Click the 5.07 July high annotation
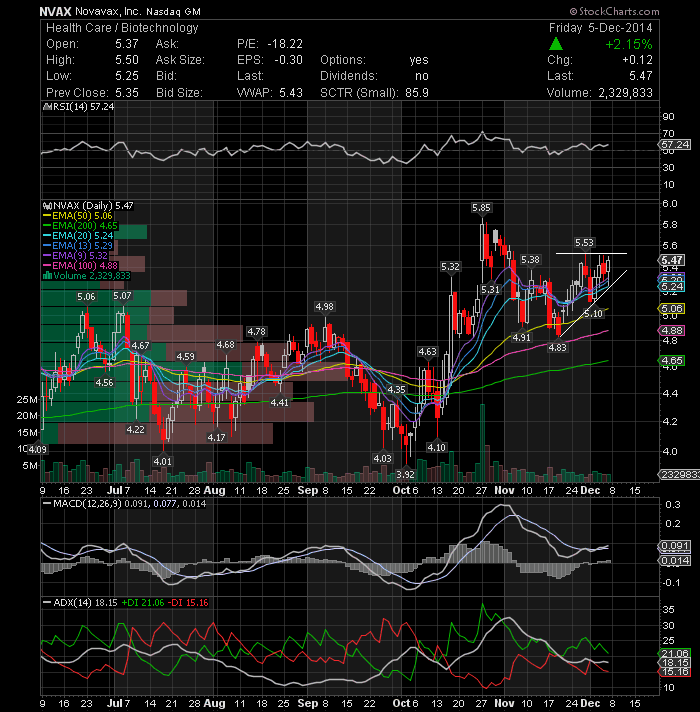 [x=122, y=296]
